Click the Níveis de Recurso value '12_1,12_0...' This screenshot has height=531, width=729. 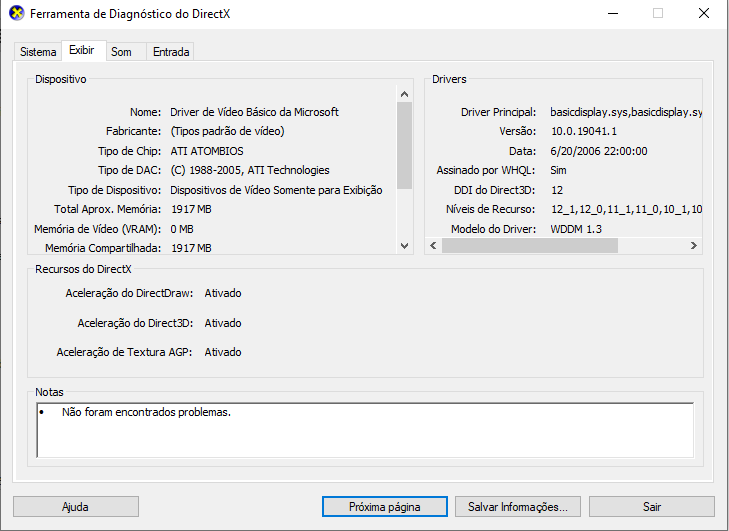626,209
